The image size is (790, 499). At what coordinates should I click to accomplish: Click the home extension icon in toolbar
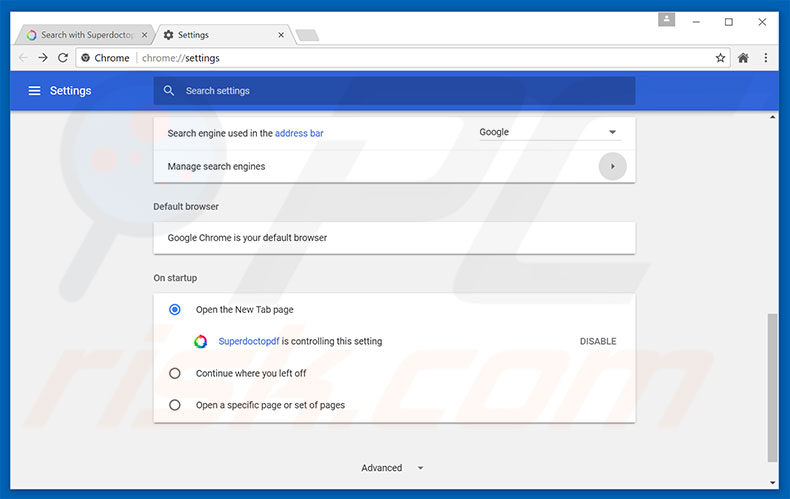click(x=743, y=58)
